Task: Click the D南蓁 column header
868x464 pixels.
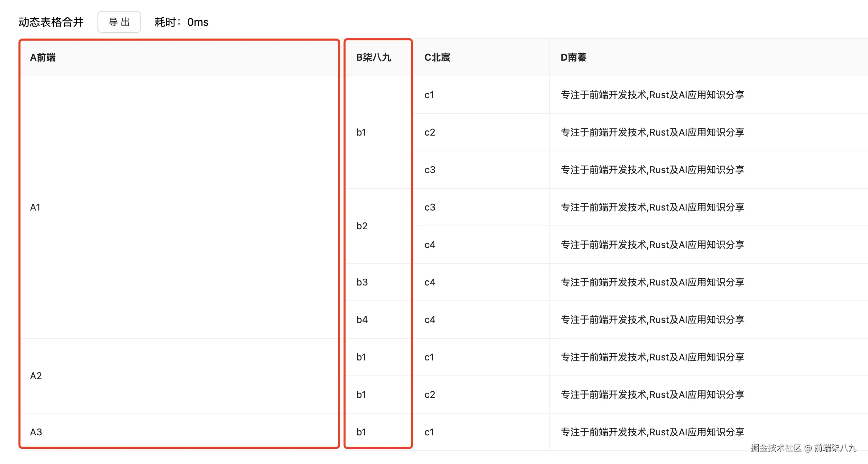Action: 573,57
